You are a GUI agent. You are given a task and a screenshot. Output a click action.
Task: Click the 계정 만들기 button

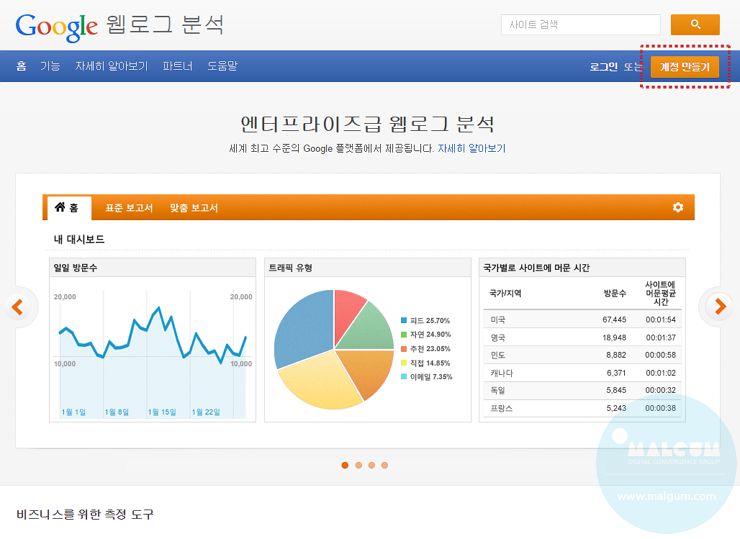(x=685, y=67)
